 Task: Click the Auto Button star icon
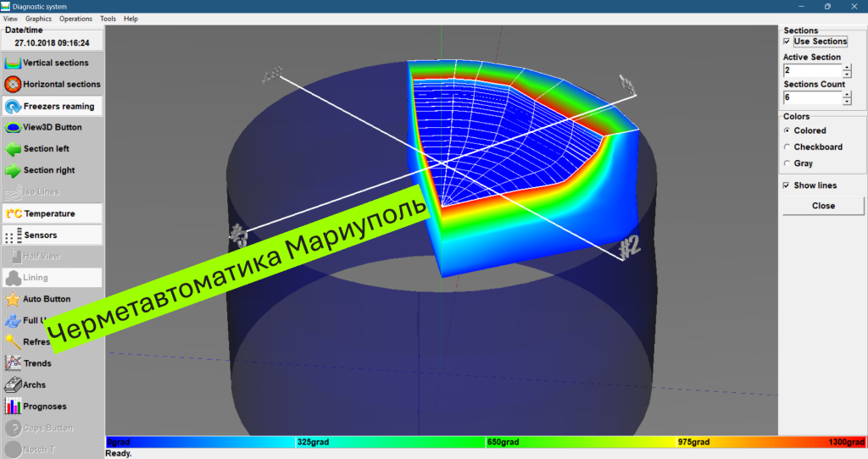pyautogui.click(x=13, y=299)
